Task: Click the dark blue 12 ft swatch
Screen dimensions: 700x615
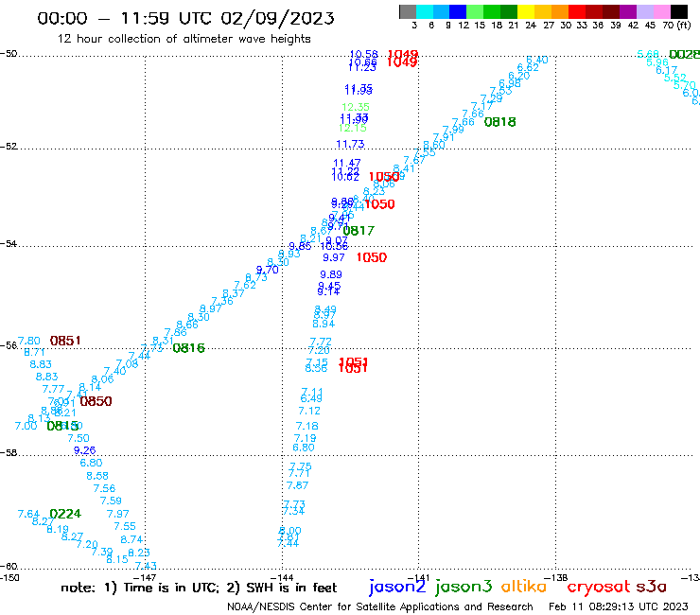Action: point(458,11)
